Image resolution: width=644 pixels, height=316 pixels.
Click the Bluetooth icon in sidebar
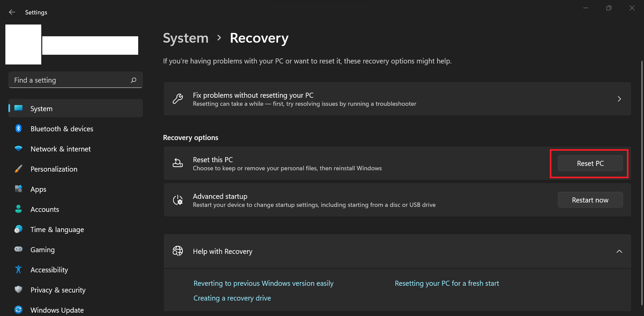[18, 129]
